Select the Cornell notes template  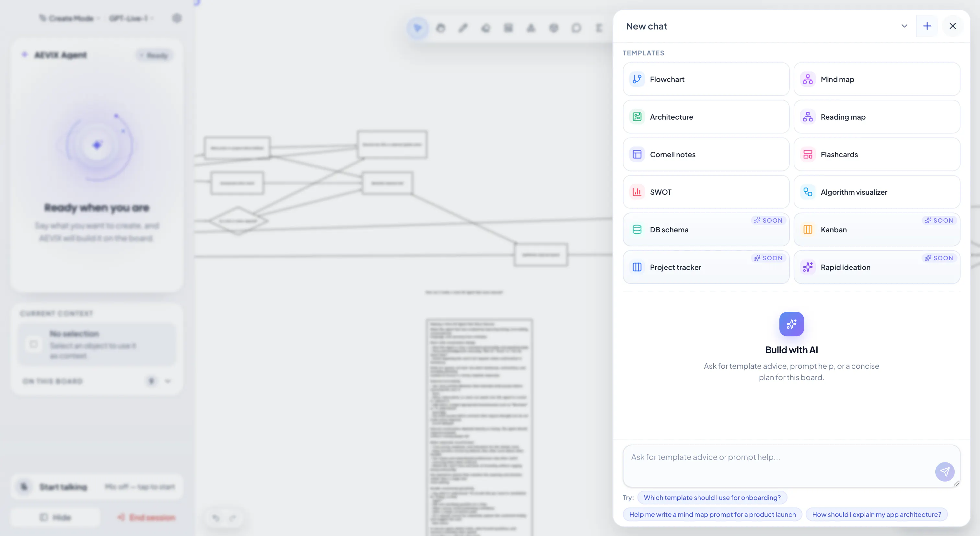(x=706, y=155)
